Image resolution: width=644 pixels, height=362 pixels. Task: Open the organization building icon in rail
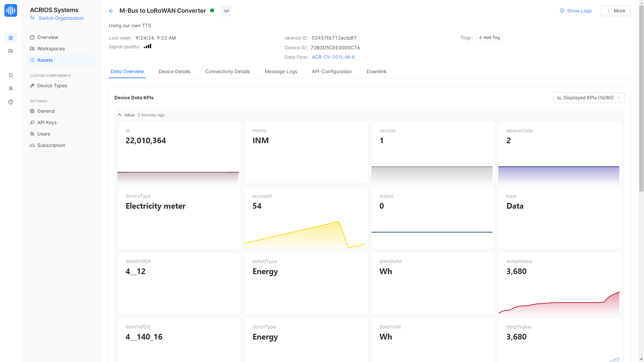(x=11, y=38)
